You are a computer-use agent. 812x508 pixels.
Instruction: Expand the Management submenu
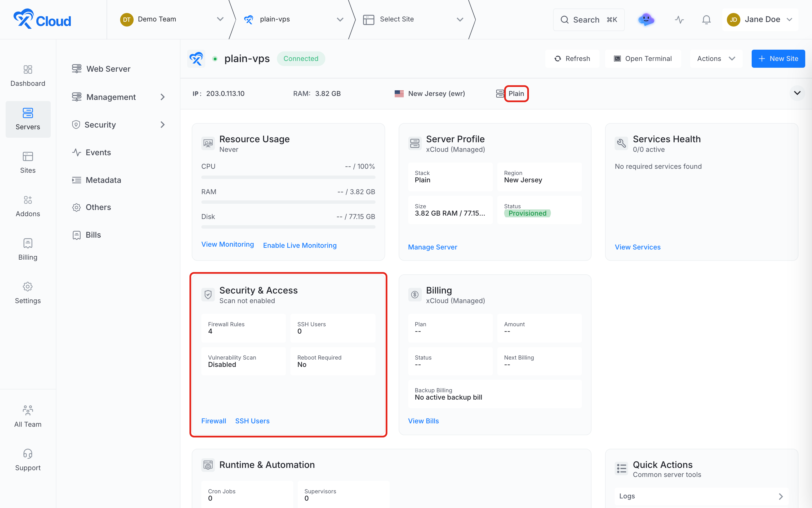click(119, 97)
